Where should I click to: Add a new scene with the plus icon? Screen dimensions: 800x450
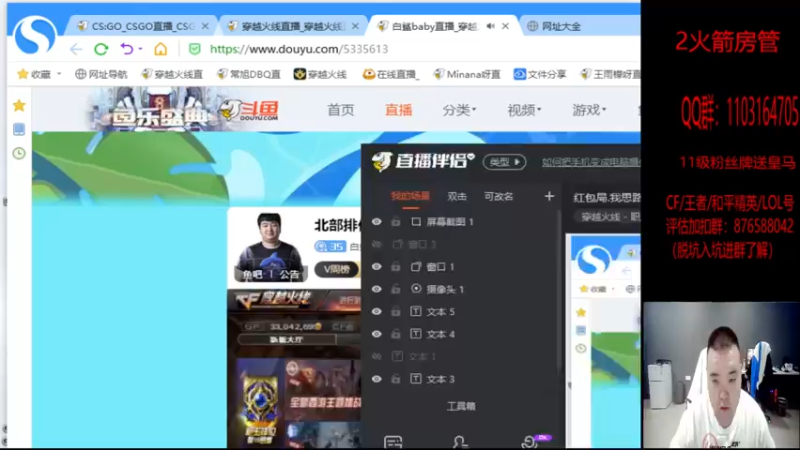549,196
